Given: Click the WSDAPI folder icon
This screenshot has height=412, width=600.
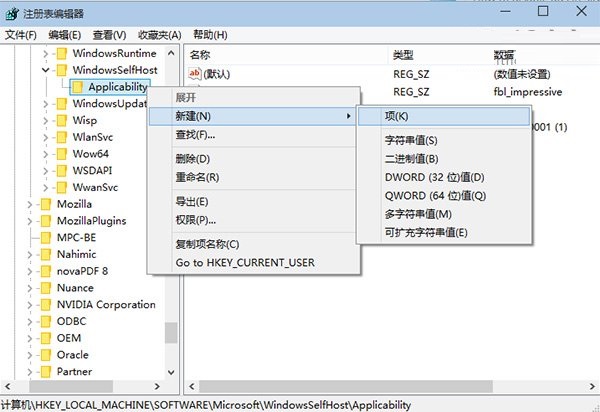Looking at the screenshot, I should tap(62, 171).
